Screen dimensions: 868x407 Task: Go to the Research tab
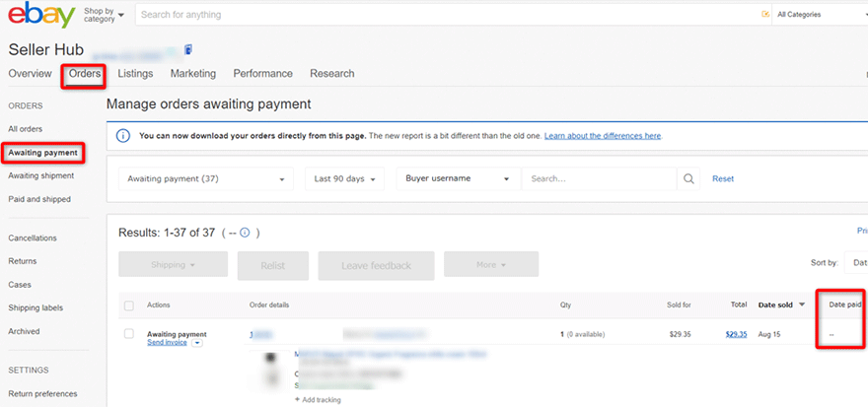coord(332,74)
